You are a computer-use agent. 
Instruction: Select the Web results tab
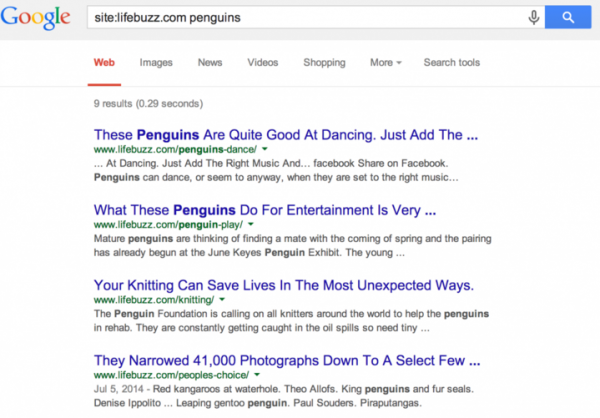pos(104,63)
